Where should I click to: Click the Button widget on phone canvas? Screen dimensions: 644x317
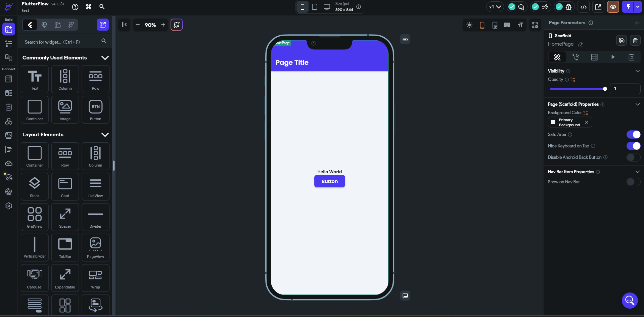(329, 181)
